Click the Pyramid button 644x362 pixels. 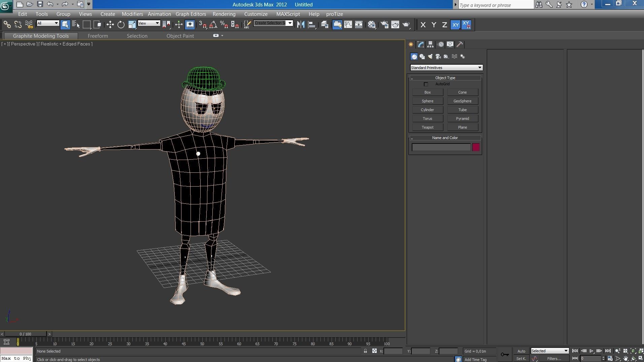[x=463, y=119]
